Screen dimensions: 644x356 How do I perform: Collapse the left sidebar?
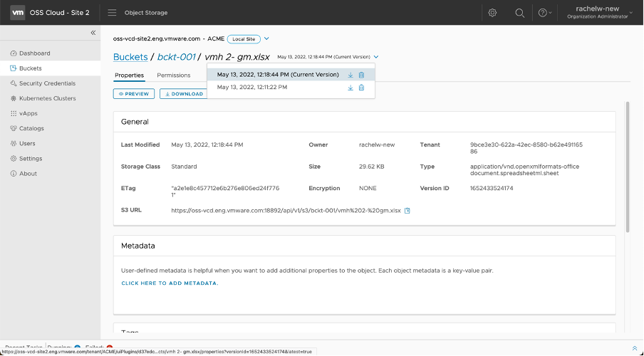pos(93,33)
